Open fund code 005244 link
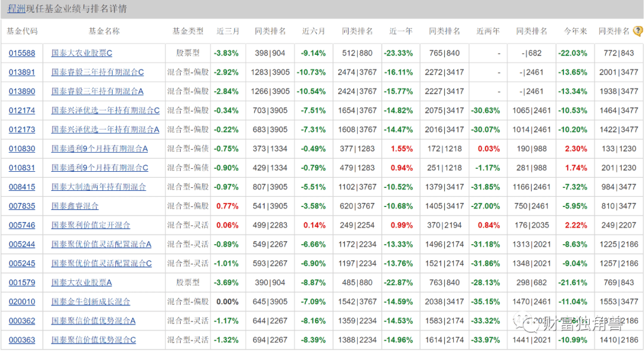 point(22,245)
